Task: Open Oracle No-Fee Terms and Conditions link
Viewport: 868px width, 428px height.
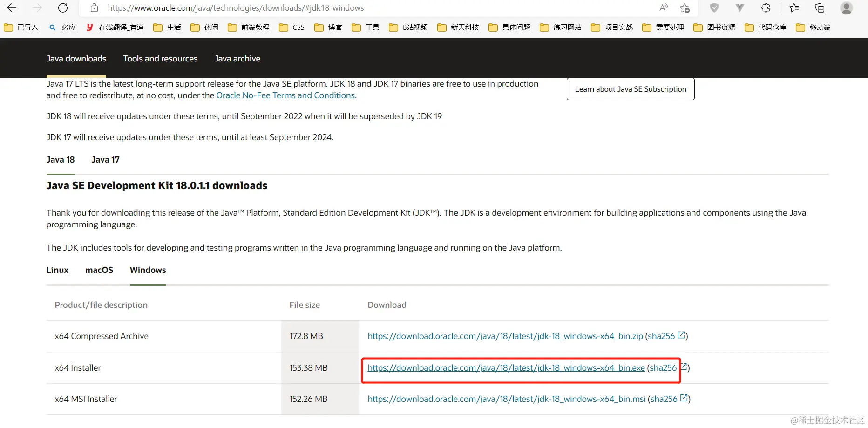Action: (x=285, y=95)
